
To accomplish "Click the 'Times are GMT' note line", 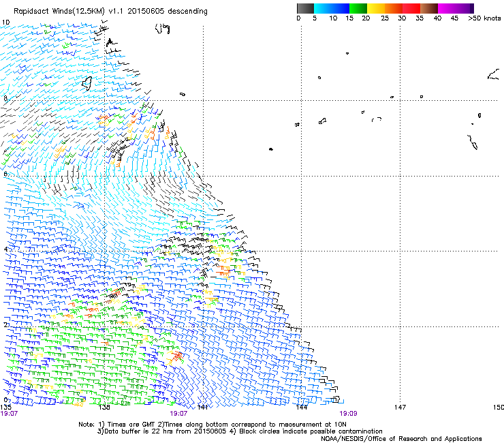I will pos(212,425).
